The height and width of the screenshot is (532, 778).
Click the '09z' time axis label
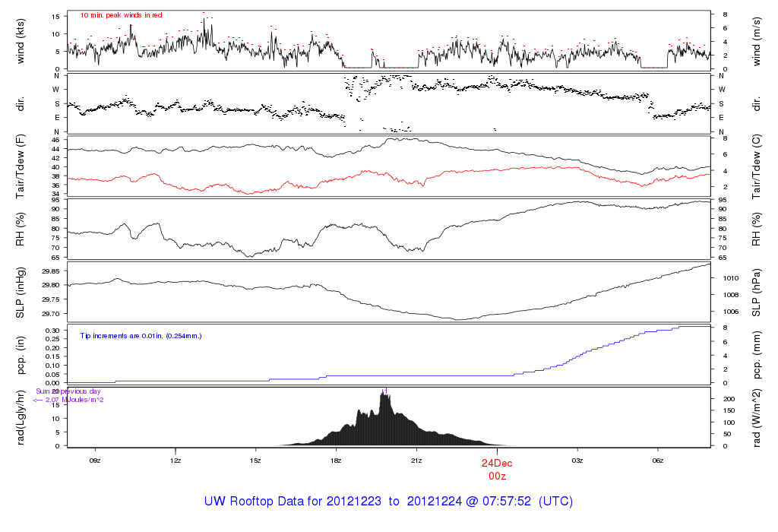tap(95, 461)
